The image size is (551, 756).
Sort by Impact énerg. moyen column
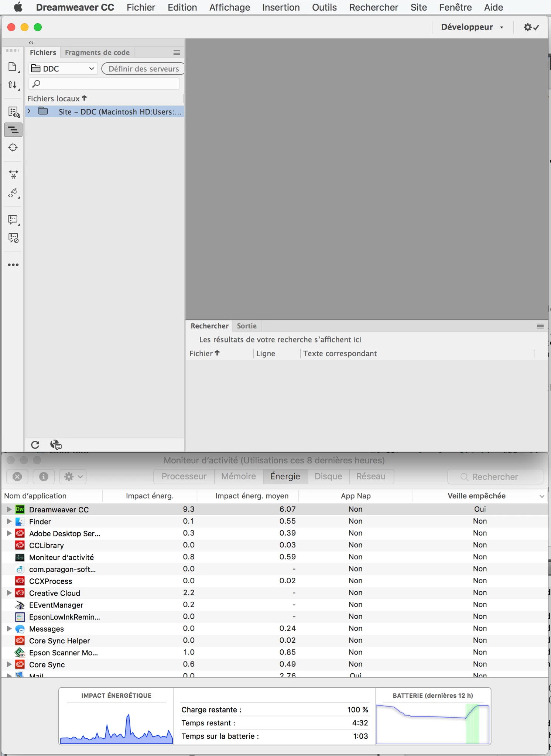click(252, 496)
